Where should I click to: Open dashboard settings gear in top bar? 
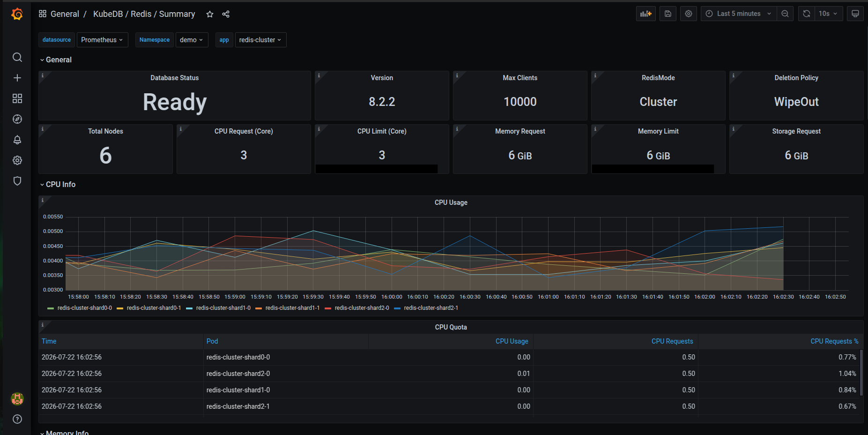coord(689,14)
